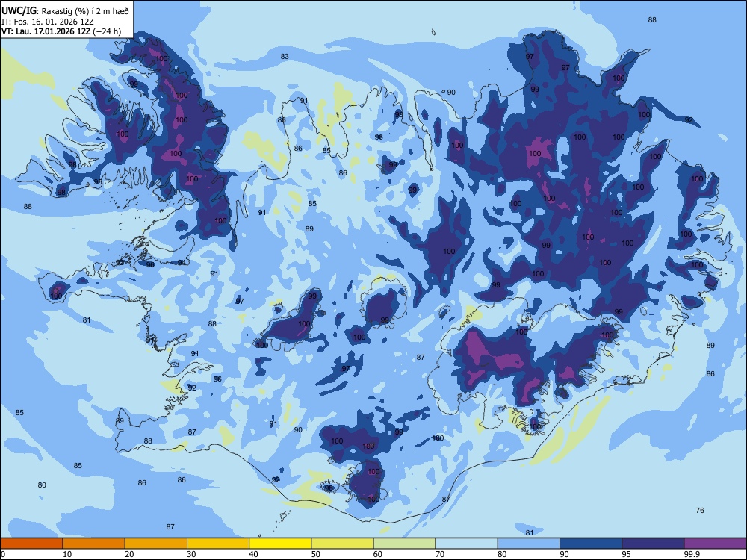Click the 95-99.9 dark navy legend swatch
Screen dimensions: 747x560
653,544
